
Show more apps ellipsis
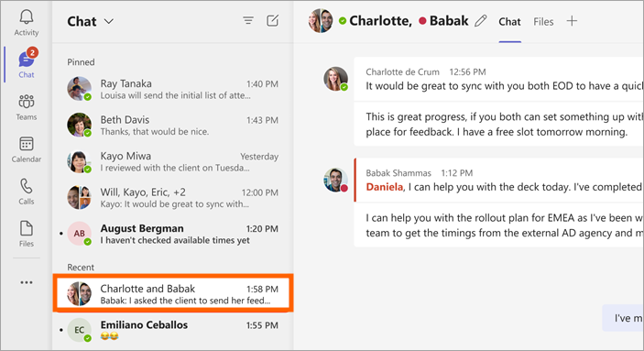point(27,282)
